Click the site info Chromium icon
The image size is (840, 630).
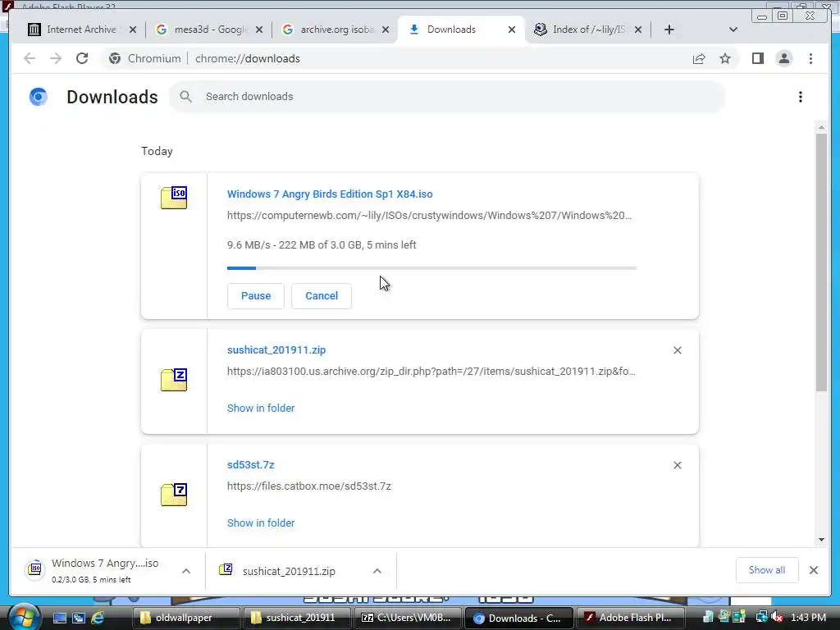(x=115, y=58)
